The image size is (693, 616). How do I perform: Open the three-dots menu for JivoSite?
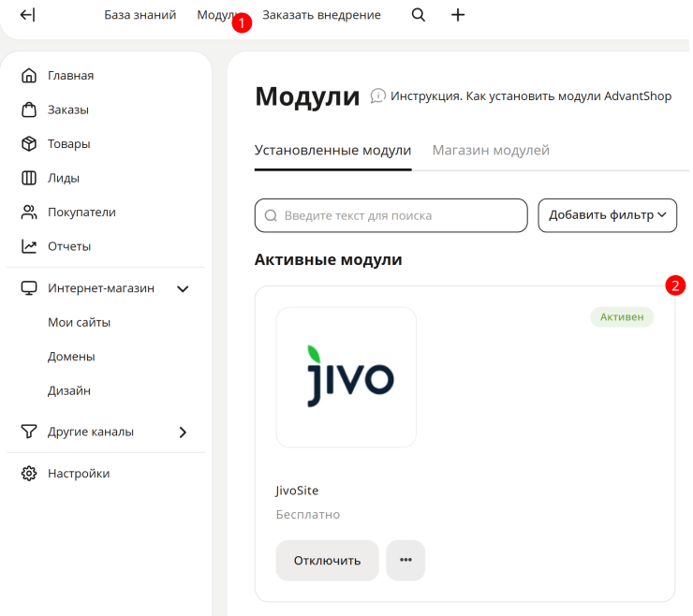coord(405,560)
